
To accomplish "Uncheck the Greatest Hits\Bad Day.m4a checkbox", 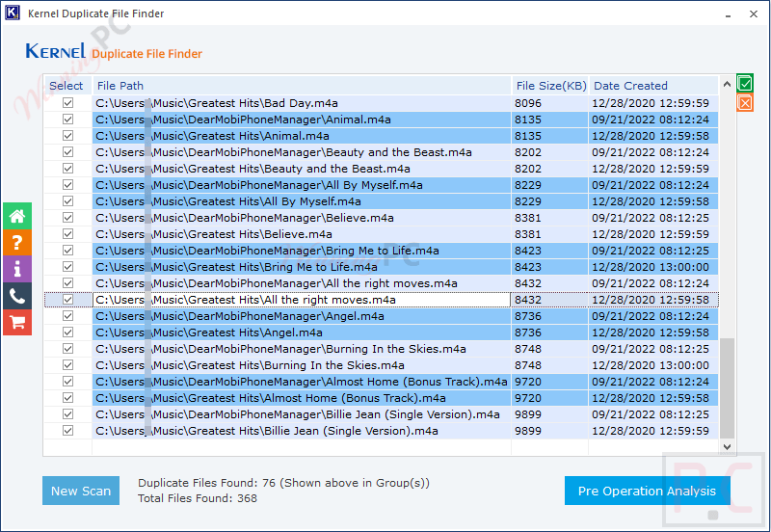I will click(67, 103).
